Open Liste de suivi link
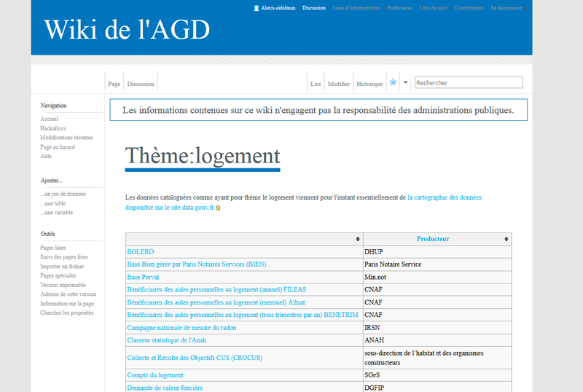This screenshot has height=392, width=583. [x=433, y=8]
